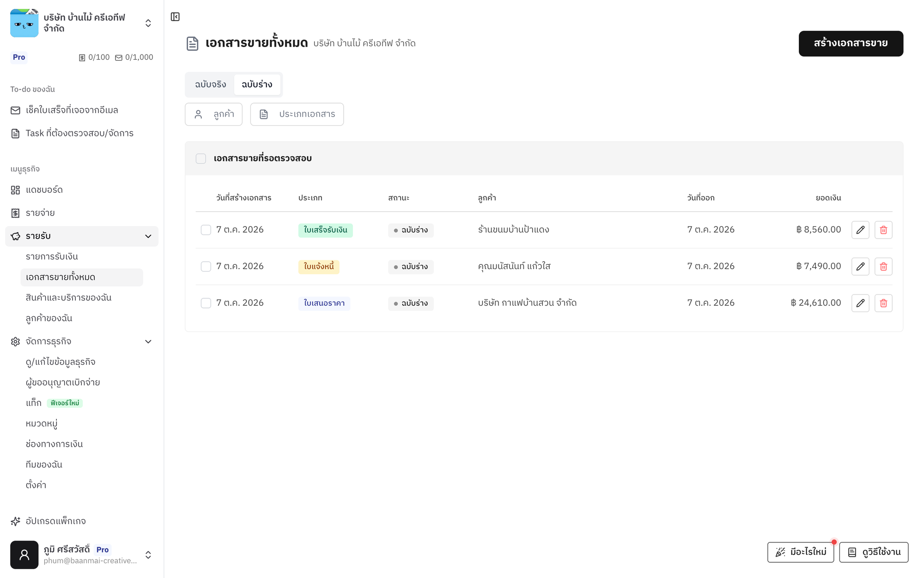Viewport: 924px width, 578px height.
Task: Open the รายจ่าย expenses menu
Action: point(82,213)
